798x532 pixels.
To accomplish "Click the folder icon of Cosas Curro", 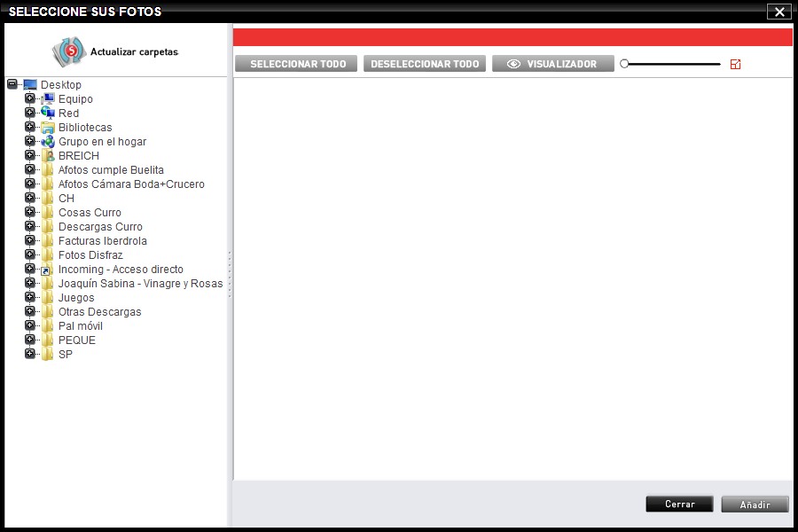I will [x=47, y=212].
